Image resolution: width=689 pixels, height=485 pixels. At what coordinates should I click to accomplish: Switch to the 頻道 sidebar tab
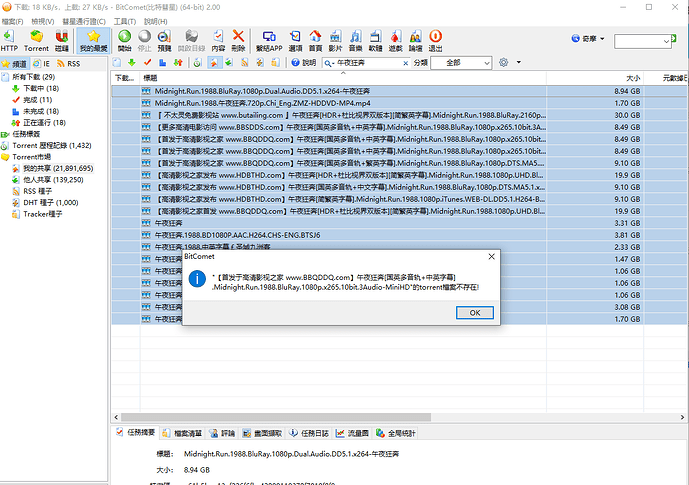tap(15, 64)
